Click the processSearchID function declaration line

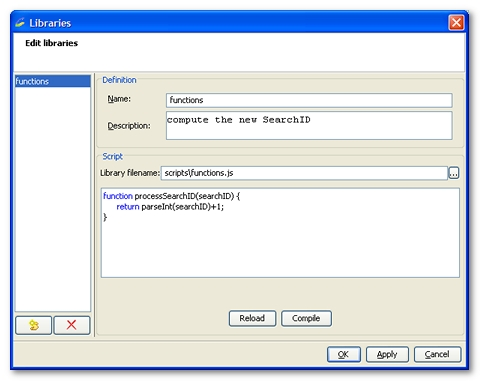(171, 196)
